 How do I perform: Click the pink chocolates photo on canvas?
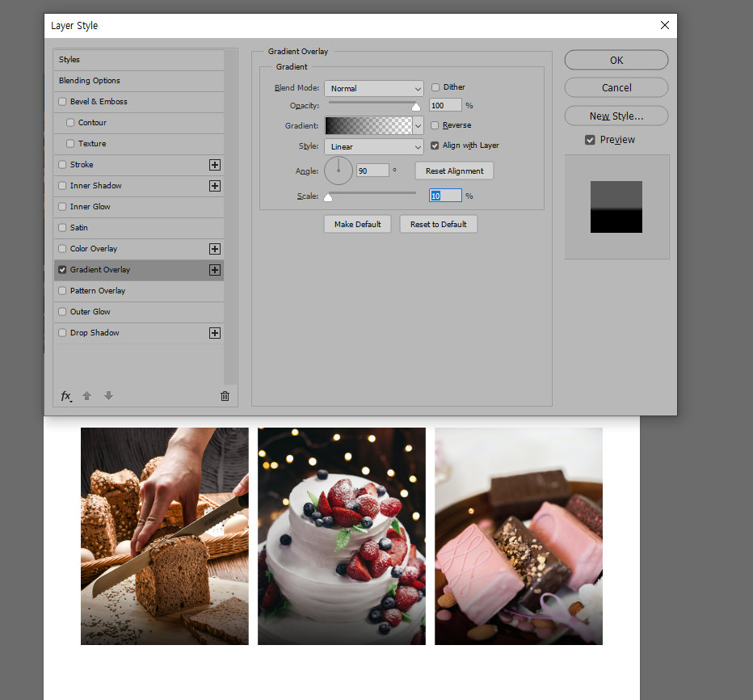(x=519, y=536)
